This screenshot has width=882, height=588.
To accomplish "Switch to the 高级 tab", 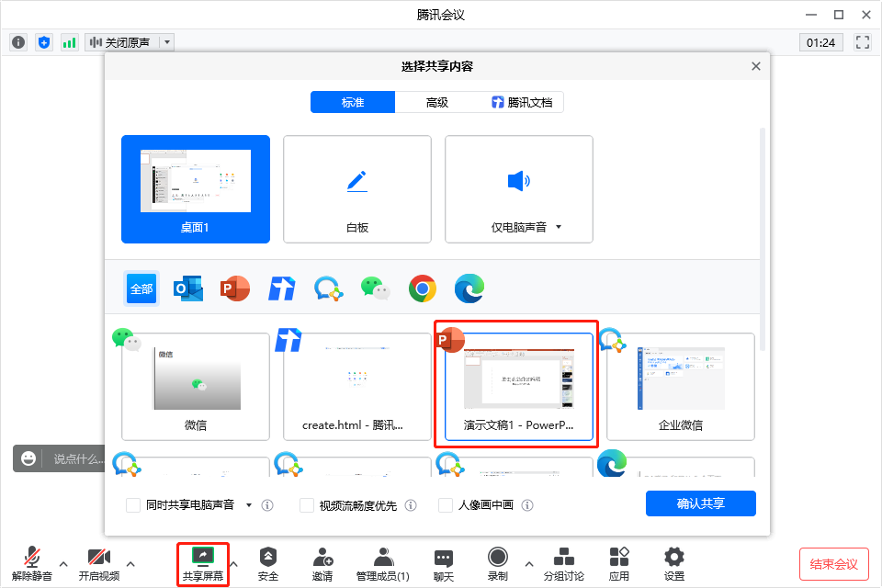I will tap(437, 102).
